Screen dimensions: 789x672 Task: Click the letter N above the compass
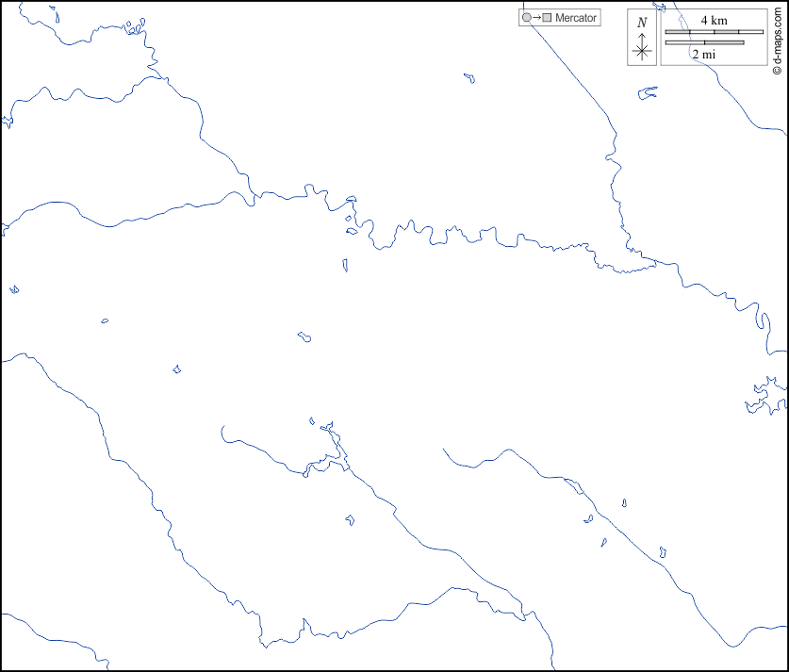(642, 23)
